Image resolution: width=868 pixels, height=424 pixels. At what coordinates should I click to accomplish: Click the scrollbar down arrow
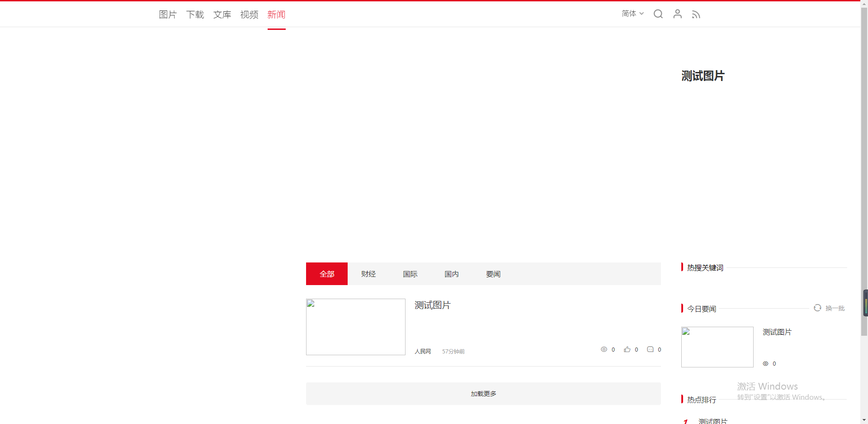click(x=864, y=420)
